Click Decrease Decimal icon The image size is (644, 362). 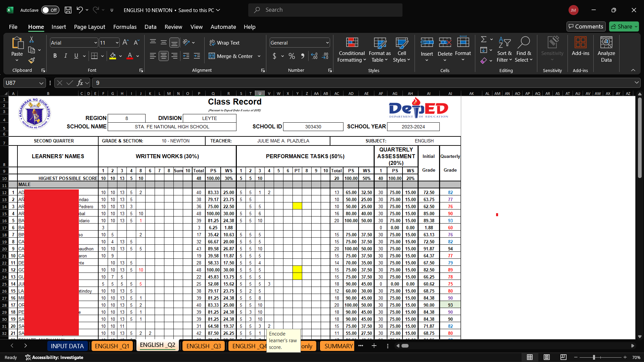[x=325, y=56]
